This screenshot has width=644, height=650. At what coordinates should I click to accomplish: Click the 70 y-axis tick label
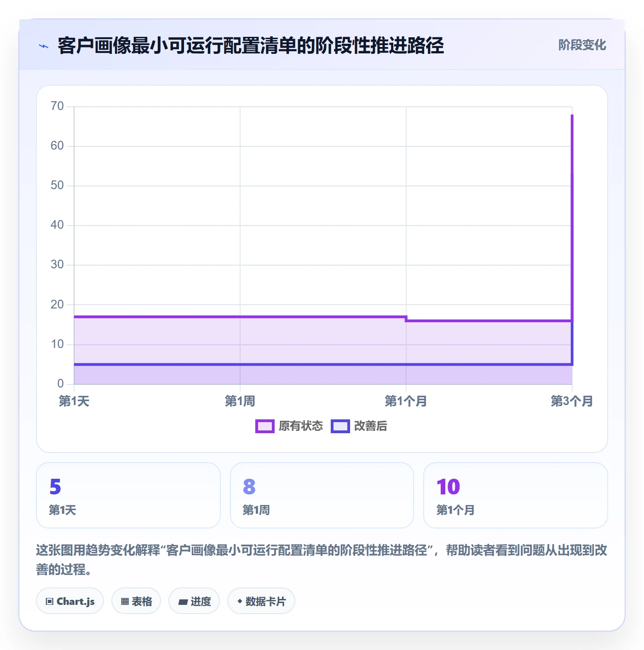tap(57, 106)
